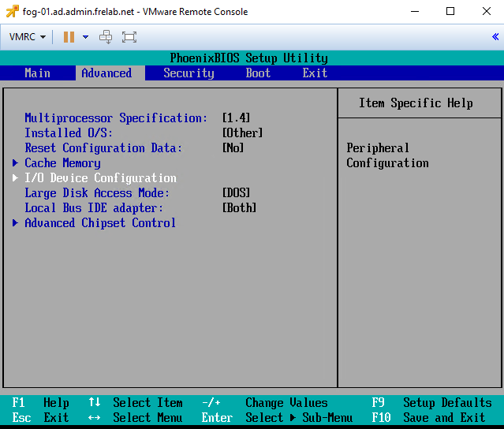Click F9 Setup Defaults in footer
Screen dimensions: 504x429
[431, 403]
